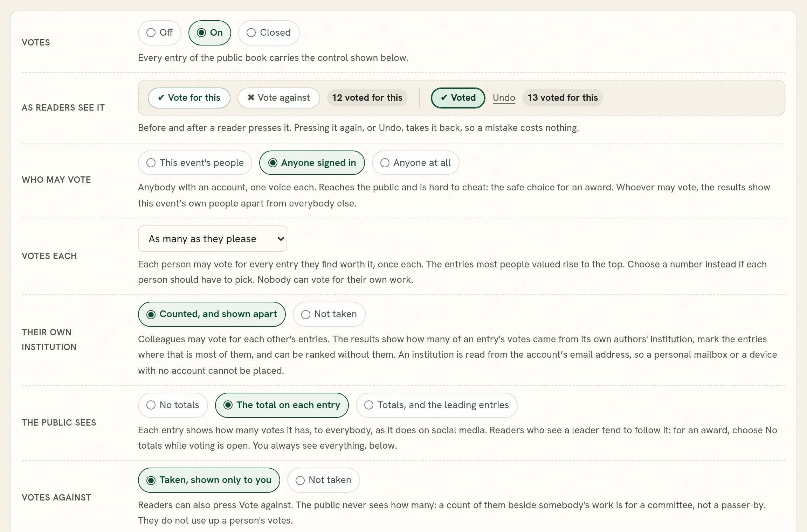Click the '12 voted for this' count badge
The width and height of the screenshot is (807, 532).
pyautogui.click(x=367, y=98)
